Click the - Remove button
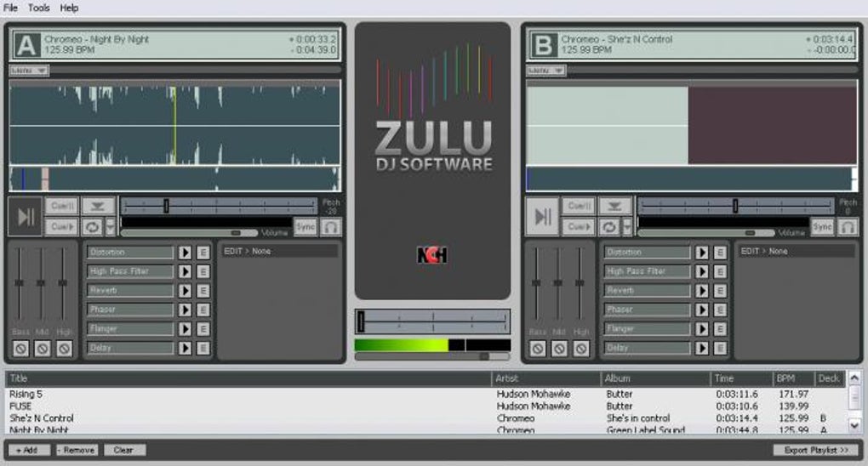 click(77, 450)
